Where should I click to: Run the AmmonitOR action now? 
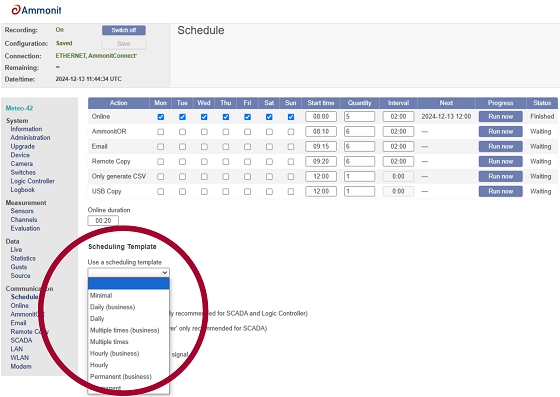click(x=500, y=132)
